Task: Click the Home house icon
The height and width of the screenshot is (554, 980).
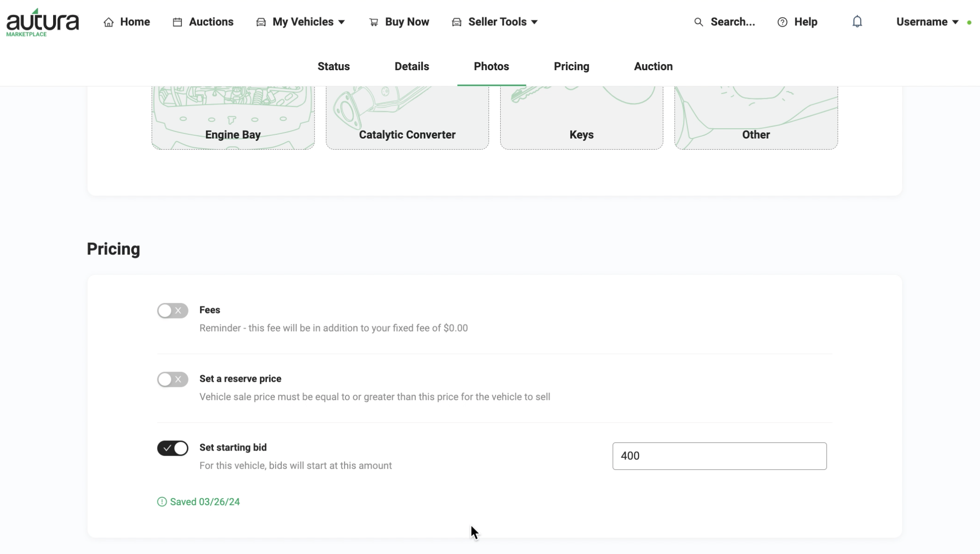Action: [x=109, y=22]
